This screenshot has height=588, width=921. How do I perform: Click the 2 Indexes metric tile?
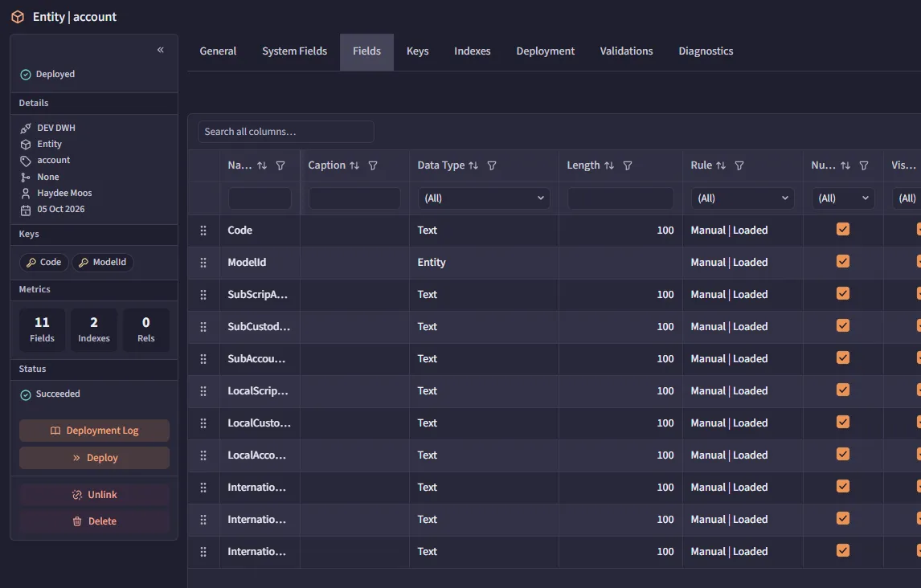[x=94, y=330]
